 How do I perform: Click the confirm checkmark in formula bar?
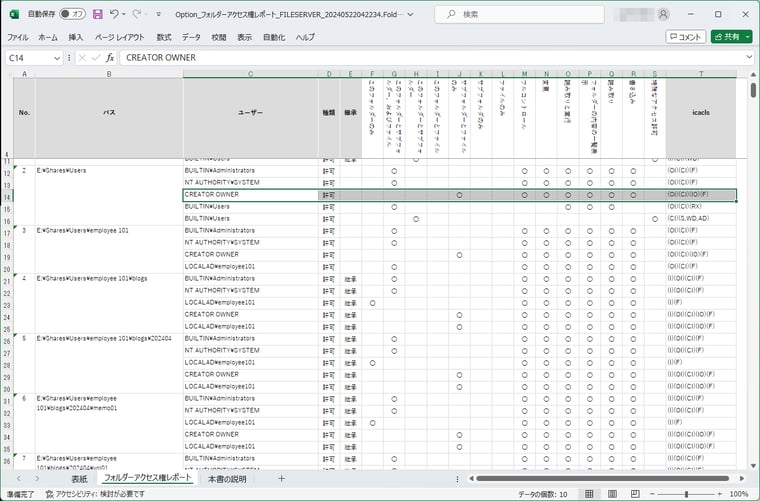pyautogui.click(x=96, y=58)
